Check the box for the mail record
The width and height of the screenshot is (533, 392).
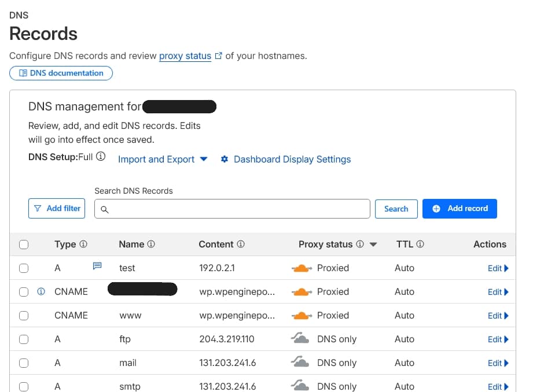pos(24,363)
